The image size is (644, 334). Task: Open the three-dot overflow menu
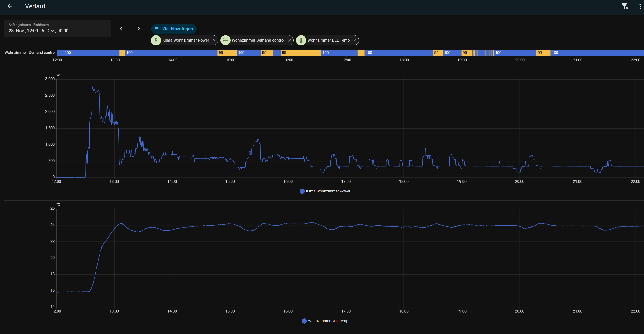[x=640, y=6]
